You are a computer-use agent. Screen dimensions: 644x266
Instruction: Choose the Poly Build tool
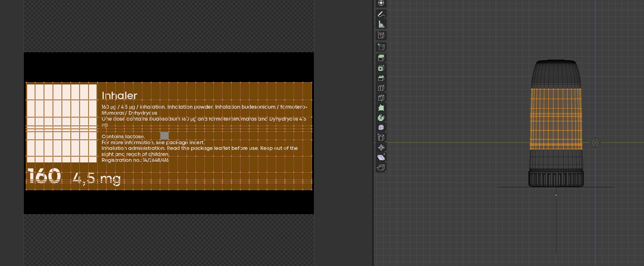pos(381,108)
